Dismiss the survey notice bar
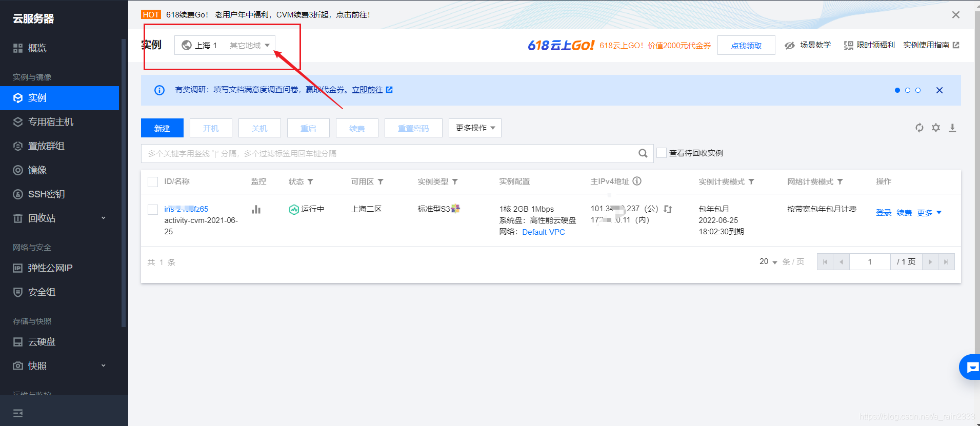Viewport: 980px width, 426px height. tap(939, 90)
